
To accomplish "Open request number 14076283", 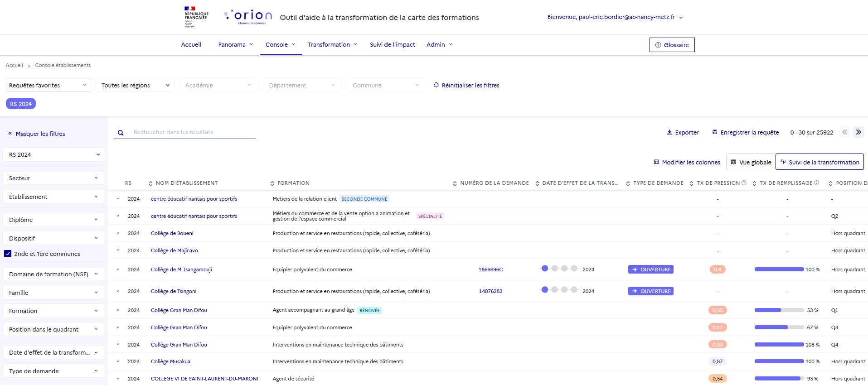I will click(490, 291).
